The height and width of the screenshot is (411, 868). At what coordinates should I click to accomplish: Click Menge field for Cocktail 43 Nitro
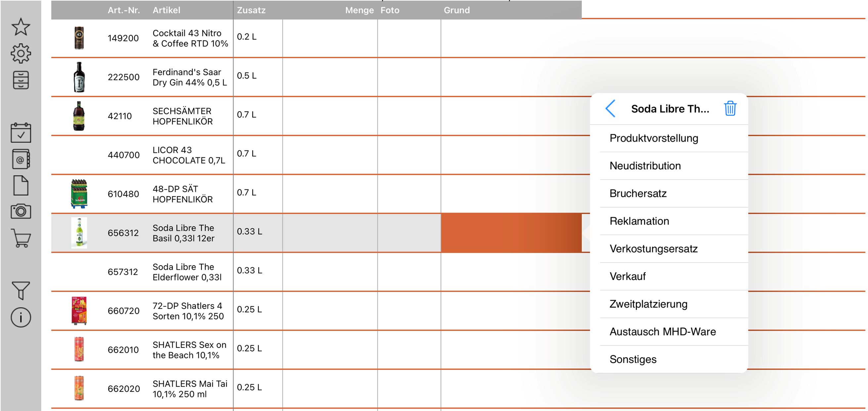(x=330, y=38)
